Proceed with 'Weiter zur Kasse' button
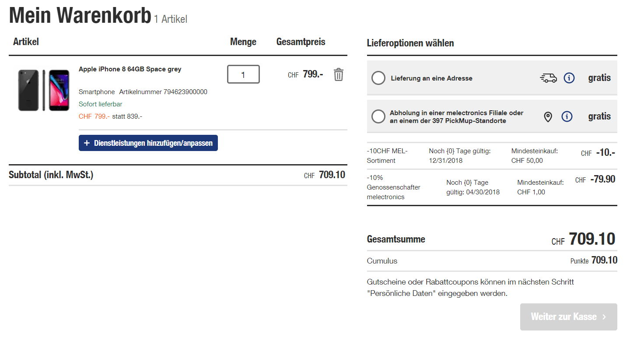Image resolution: width=644 pixels, height=341 pixels. click(568, 317)
